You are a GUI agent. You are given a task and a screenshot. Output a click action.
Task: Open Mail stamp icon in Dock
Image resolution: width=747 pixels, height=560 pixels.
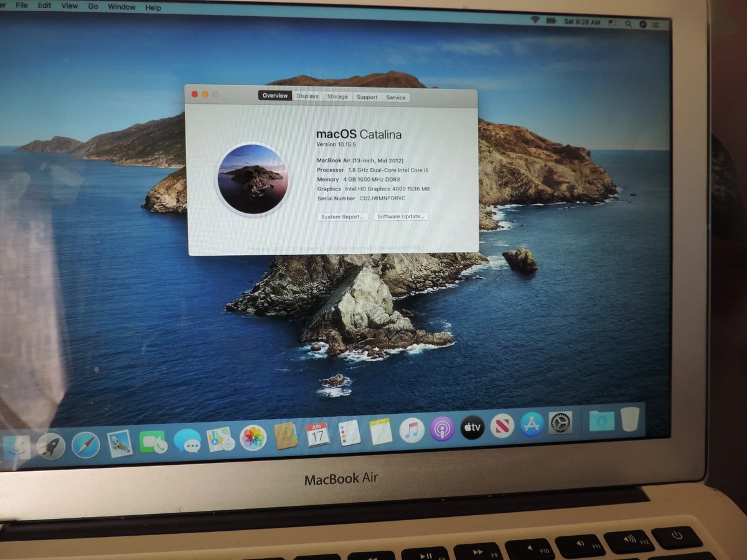pyautogui.click(x=120, y=443)
